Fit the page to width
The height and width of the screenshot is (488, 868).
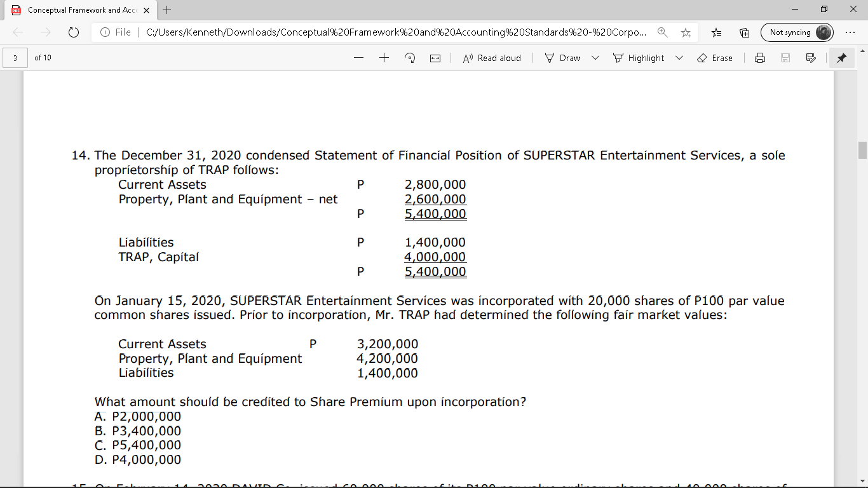click(x=435, y=58)
